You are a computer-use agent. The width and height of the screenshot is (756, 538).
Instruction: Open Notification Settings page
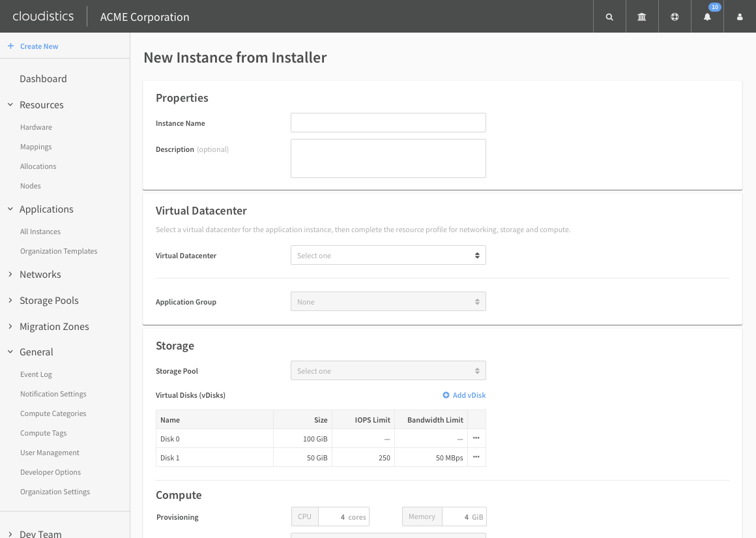tap(53, 394)
